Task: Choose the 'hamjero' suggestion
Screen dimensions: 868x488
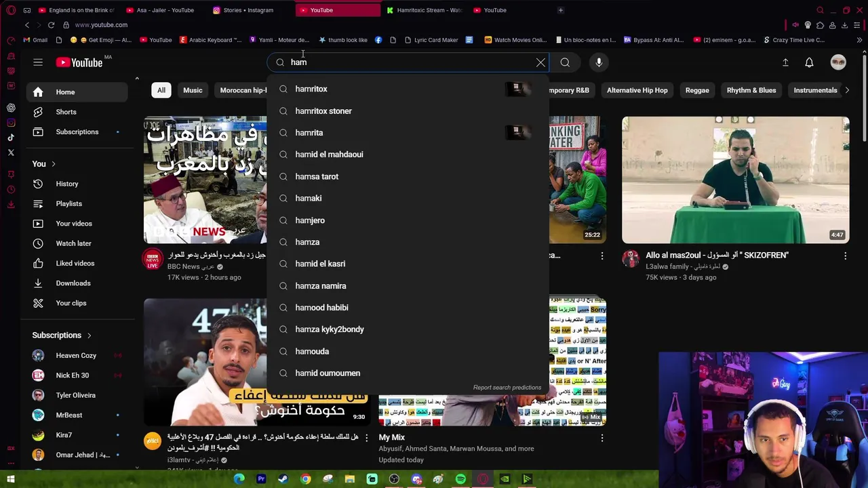Action: [x=408, y=220]
